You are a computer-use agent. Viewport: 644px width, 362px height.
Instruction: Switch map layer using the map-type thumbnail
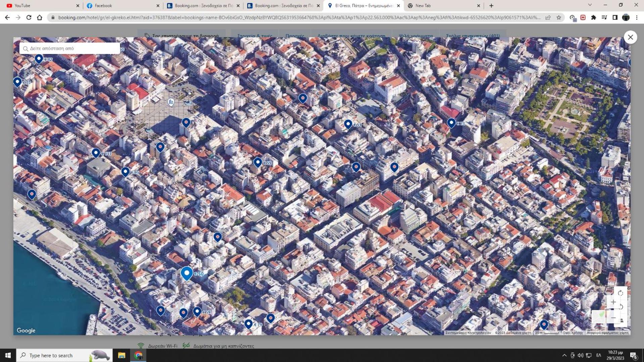point(598,316)
